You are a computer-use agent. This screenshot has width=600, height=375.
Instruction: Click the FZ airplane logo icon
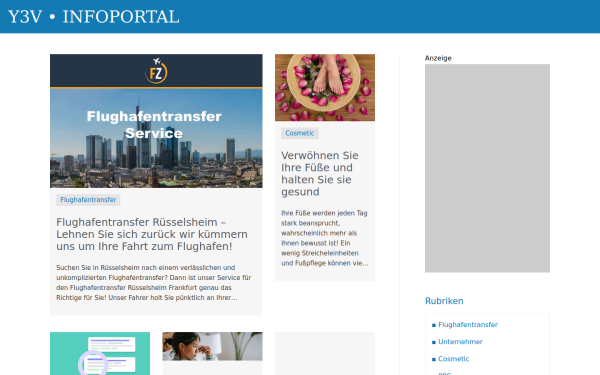(156, 71)
